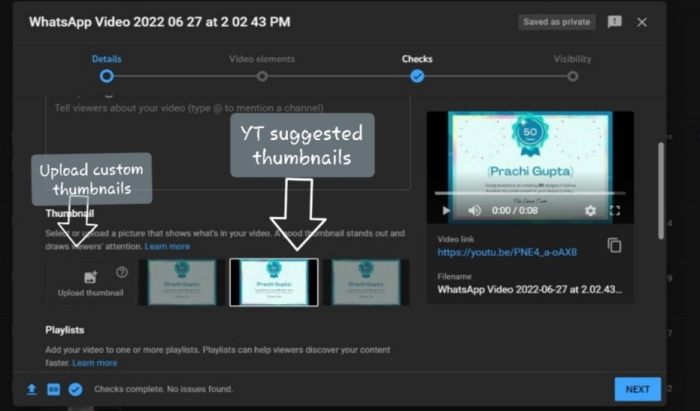Click the SD processing status icon
Viewport: 700px width, 411px height.
coord(54,389)
